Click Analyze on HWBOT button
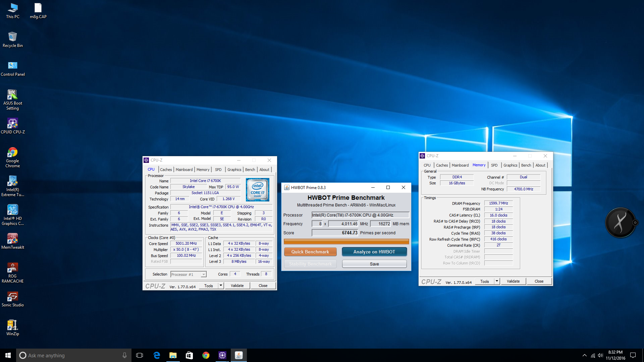The image size is (644, 362). [x=374, y=252]
